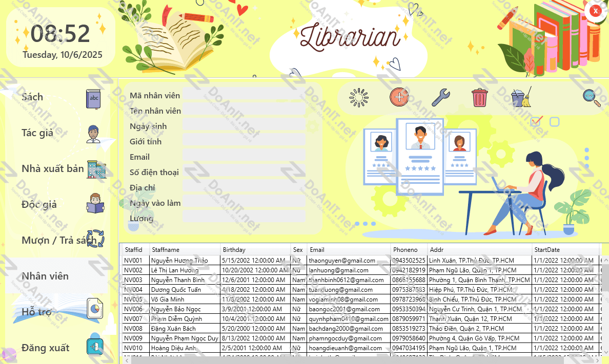Click the wrench edit staff icon
This screenshot has height=364, width=609.
tap(440, 97)
